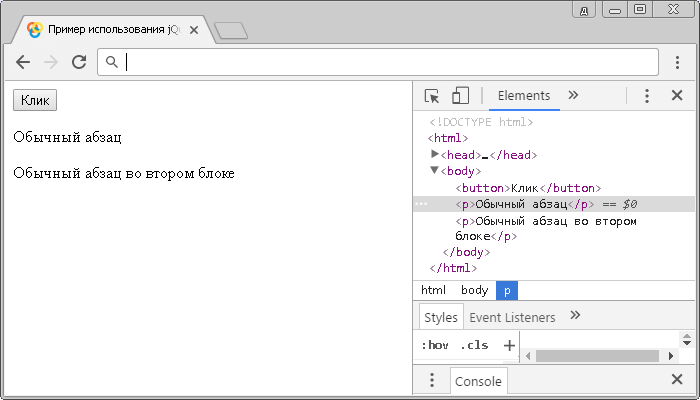Click the DOCTYPE html line
The image size is (700, 400).
[x=481, y=122]
